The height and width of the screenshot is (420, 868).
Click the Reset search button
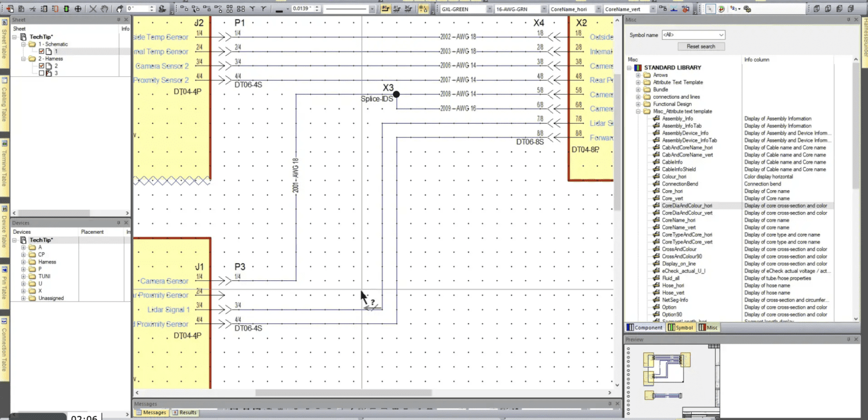701,46
